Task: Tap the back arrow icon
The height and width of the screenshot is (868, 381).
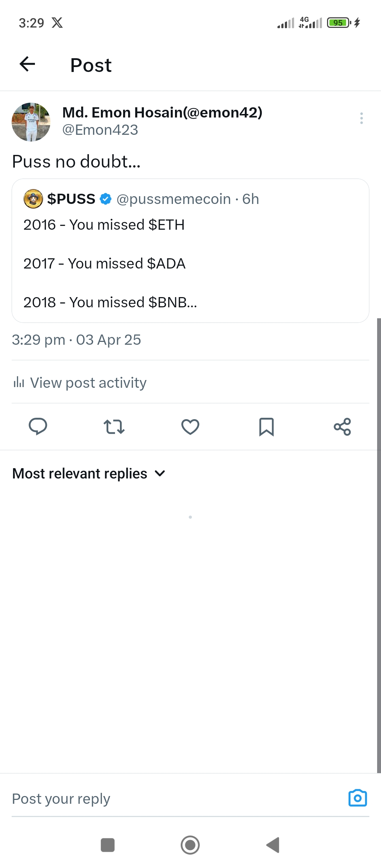Action: pyautogui.click(x=27, y=64)
